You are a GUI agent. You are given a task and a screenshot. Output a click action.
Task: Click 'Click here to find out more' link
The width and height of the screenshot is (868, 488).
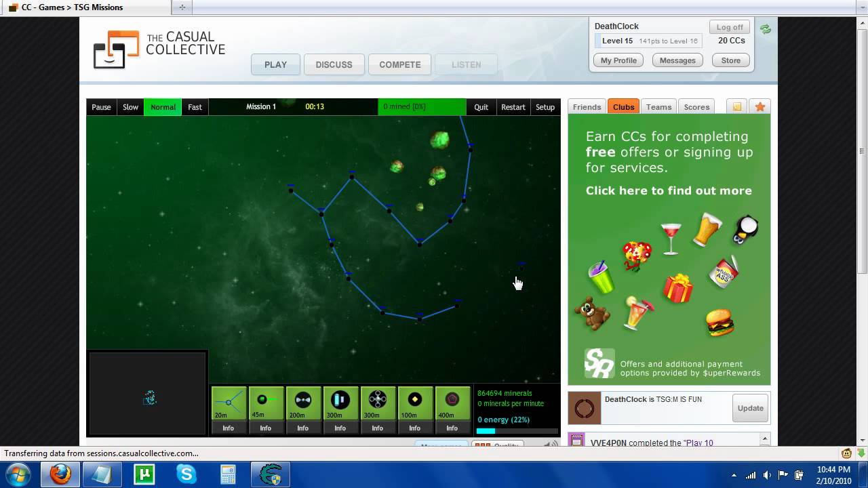click(x=669, y=190)
